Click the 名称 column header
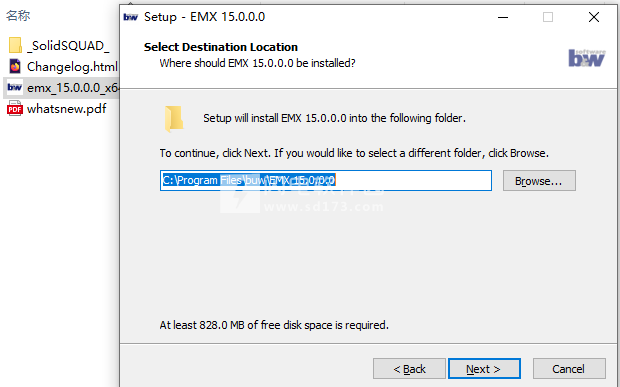The height and width of the screenshot is (387, 620). [x=18, y=15]
